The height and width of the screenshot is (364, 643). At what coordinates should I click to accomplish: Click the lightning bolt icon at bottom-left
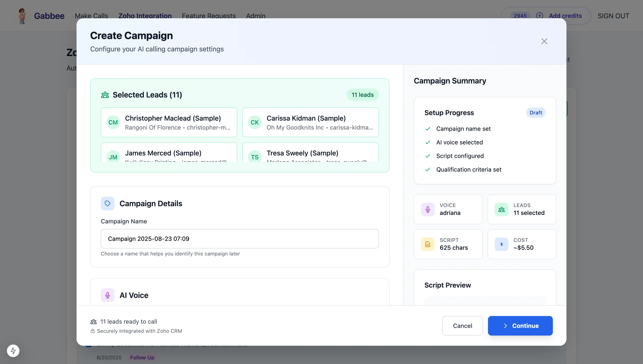13,350
